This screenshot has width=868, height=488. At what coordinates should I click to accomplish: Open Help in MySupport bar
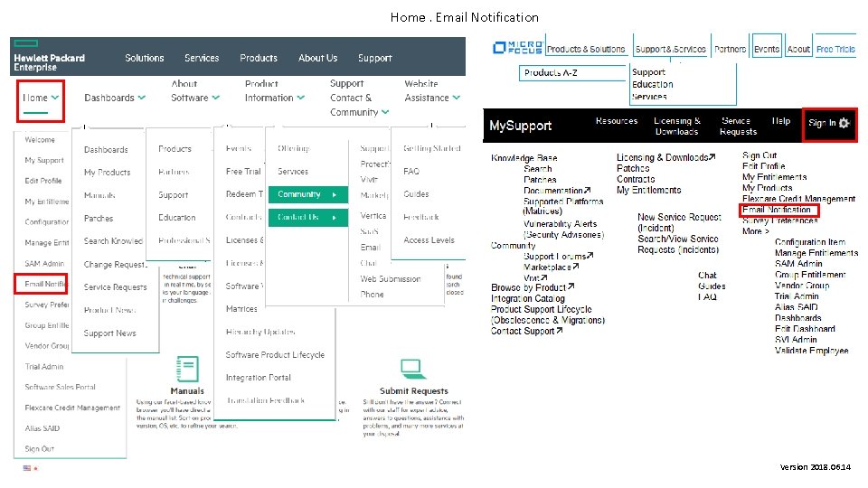781,120
